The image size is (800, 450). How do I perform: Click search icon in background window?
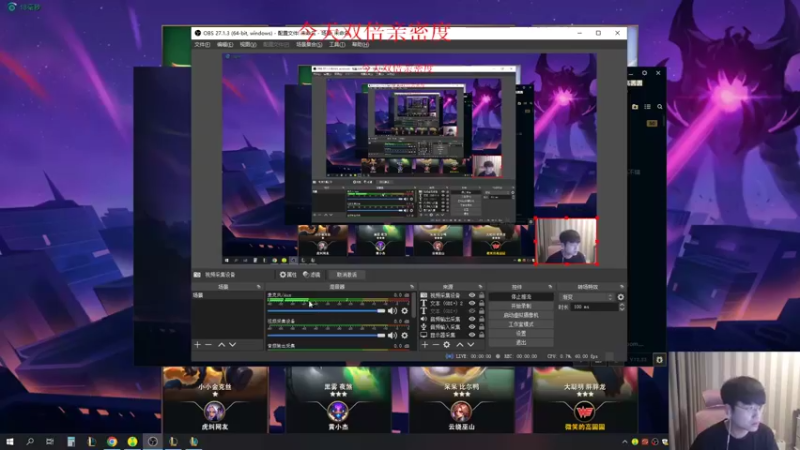(660, 107)
